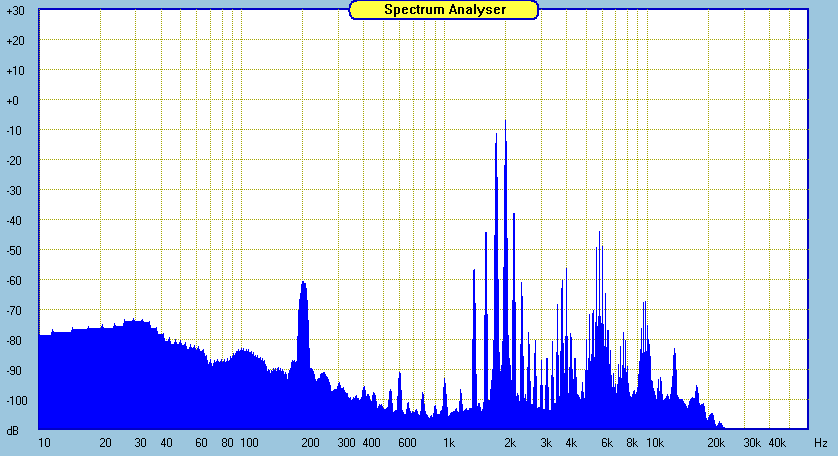This screenshot has width=838, height=456.
Task: Select the 200 frequency axis label
Action: (310, 443)
